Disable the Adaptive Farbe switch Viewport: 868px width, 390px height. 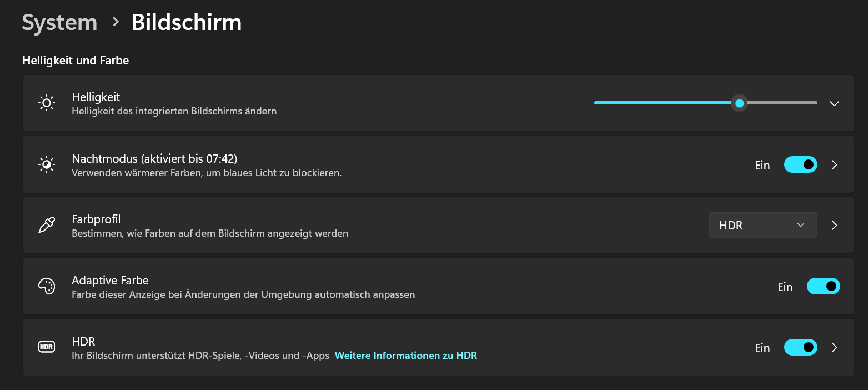click(823, 286)
